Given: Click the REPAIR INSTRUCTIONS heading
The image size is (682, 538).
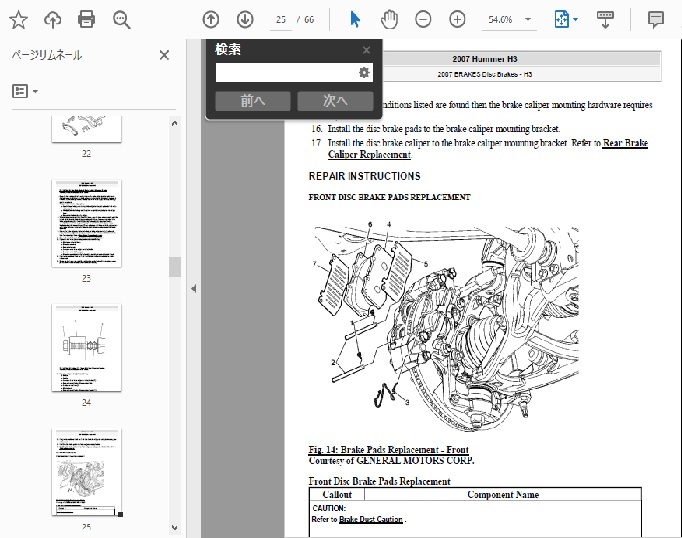Looking at the screenshot, I should click(364, 176).
